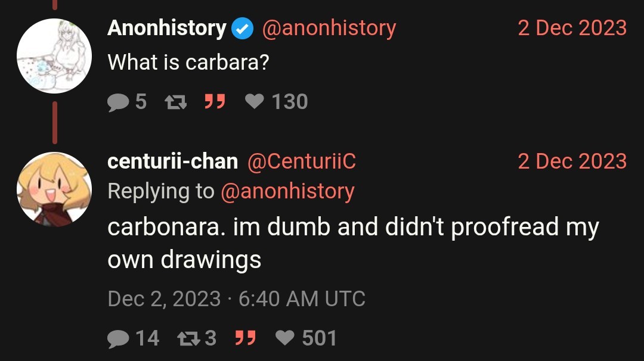Follow the @anonhistory link after "Replying to"
Screen dimensions: 644x361
click(x=287, y=191)
